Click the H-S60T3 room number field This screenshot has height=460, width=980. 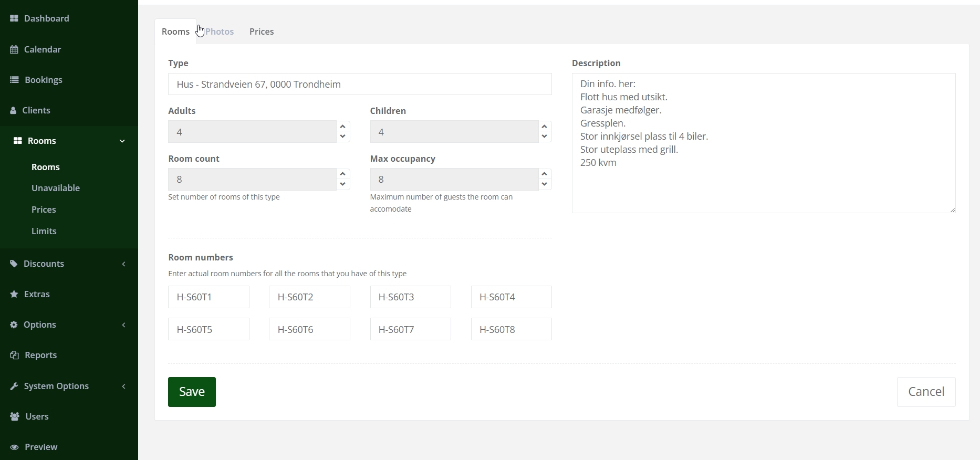coord(410,297)
